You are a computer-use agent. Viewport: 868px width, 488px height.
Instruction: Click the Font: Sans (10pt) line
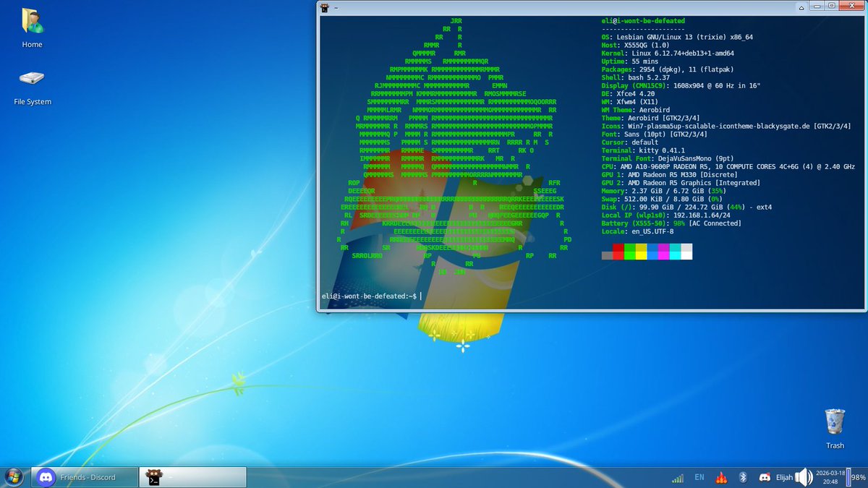[x=655, y=134]
